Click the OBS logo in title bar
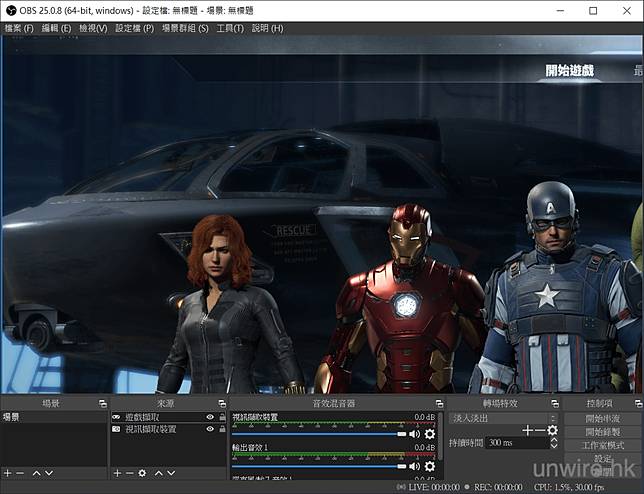 coord(11,10)
